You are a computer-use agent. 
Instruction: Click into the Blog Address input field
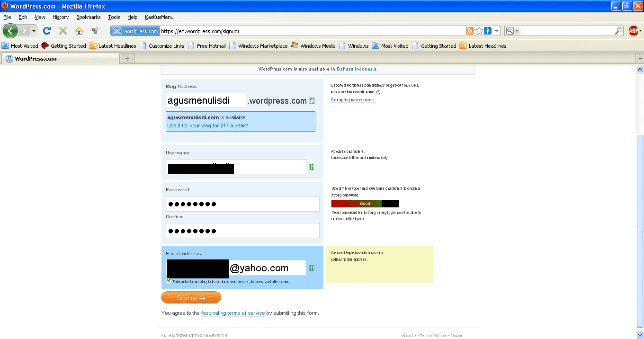[206, 100]
